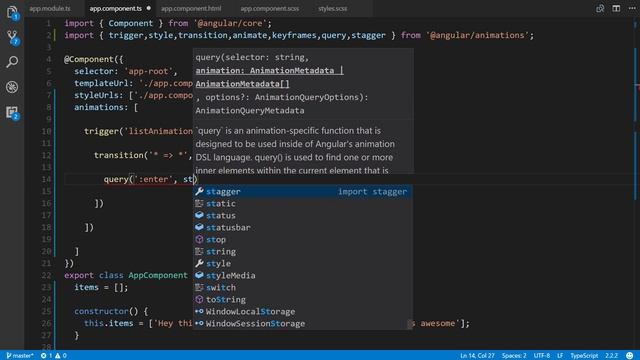
Task: Switch to the app.component.scss tab
Action: (x=269, y=8)
